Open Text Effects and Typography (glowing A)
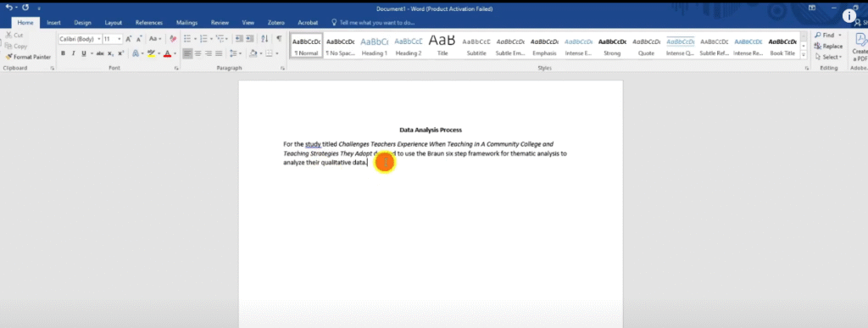 click(136, 53)
